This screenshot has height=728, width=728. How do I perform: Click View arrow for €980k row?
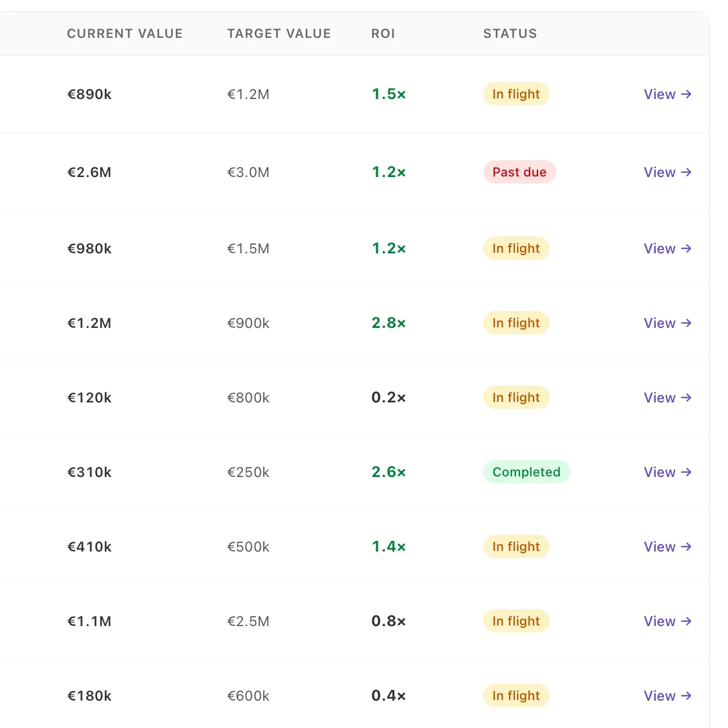(x=667, y=249)
